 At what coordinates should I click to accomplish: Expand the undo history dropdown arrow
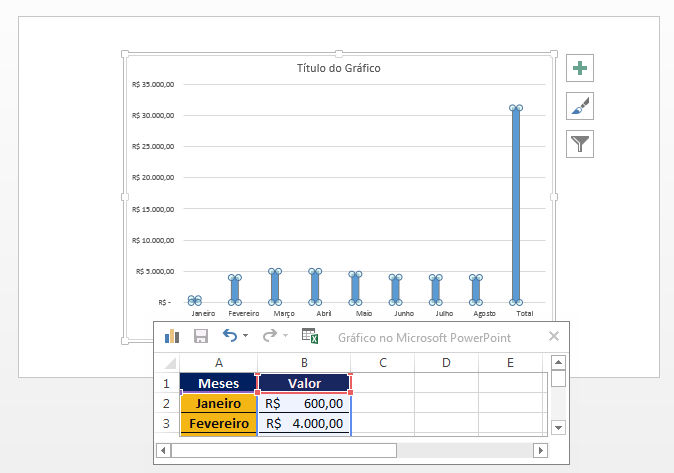[x=246, y=337]
